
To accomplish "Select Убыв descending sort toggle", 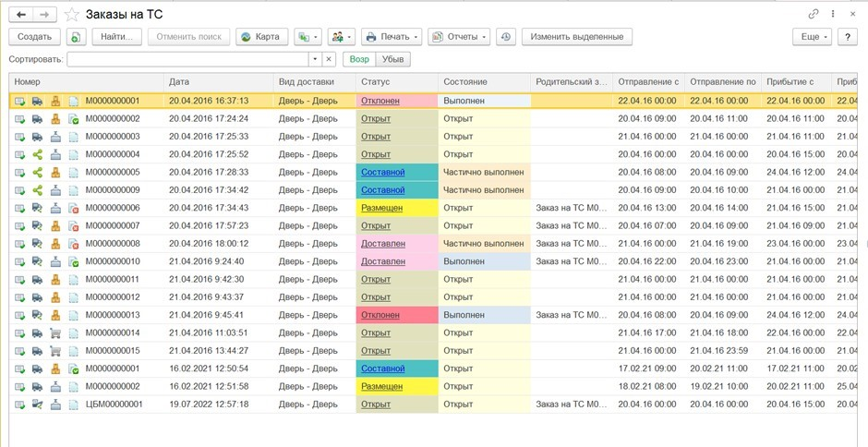I will (x=393, y=59).
